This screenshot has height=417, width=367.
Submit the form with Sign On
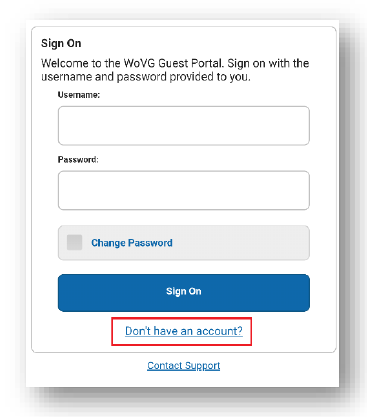pyautogui.click(x=184, y=293)
